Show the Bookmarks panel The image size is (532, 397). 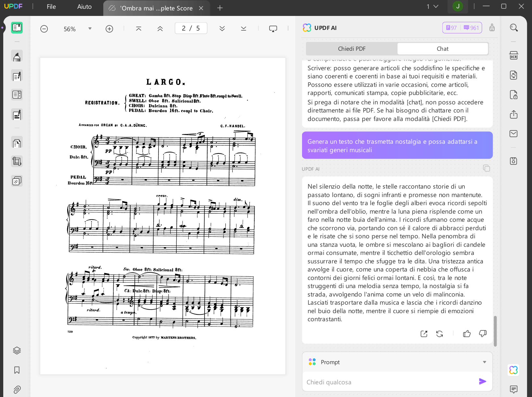click(17, 370)
